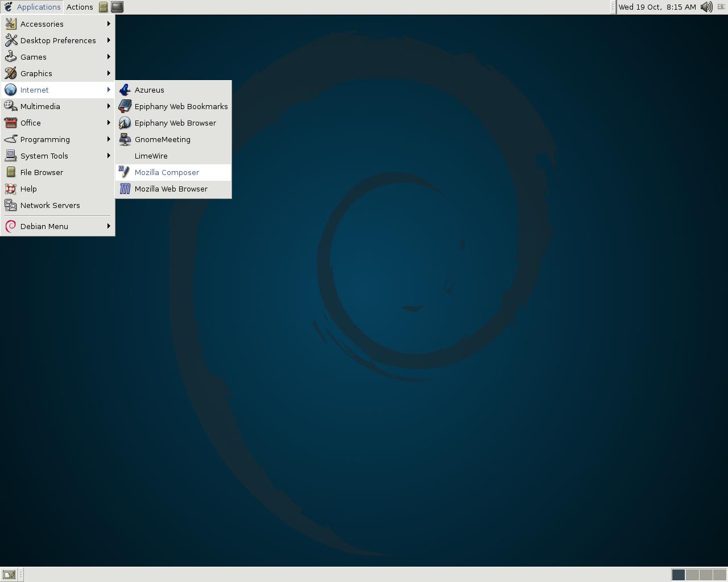Expand the Games submenu arrow
Image resolution: width=728 pixels, height=582 pixels.
109,57
